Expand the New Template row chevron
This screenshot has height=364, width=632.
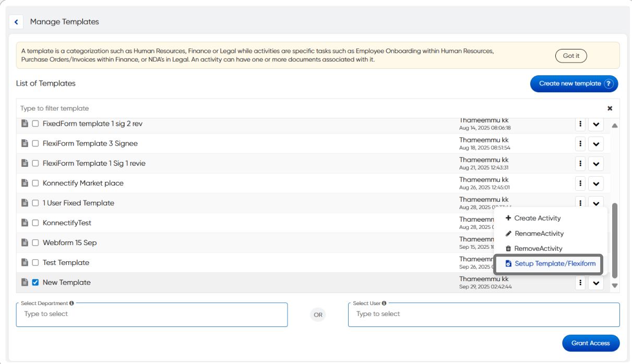596,283
